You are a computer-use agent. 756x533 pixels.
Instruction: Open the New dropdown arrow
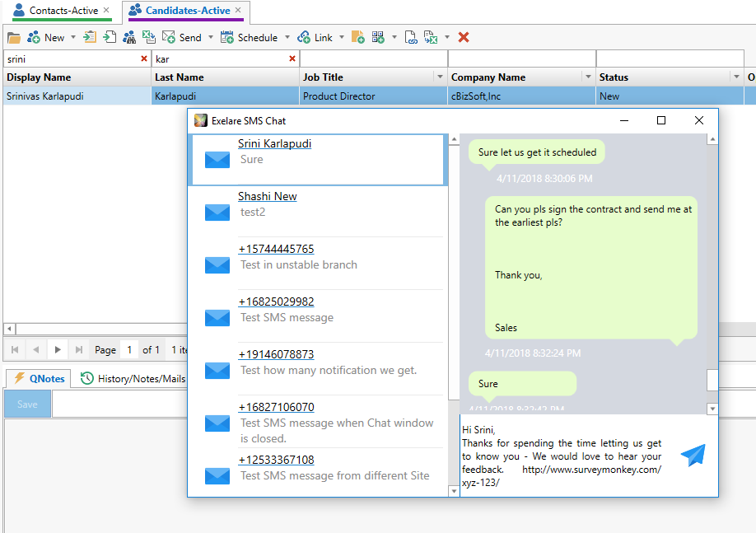[73, 38]
